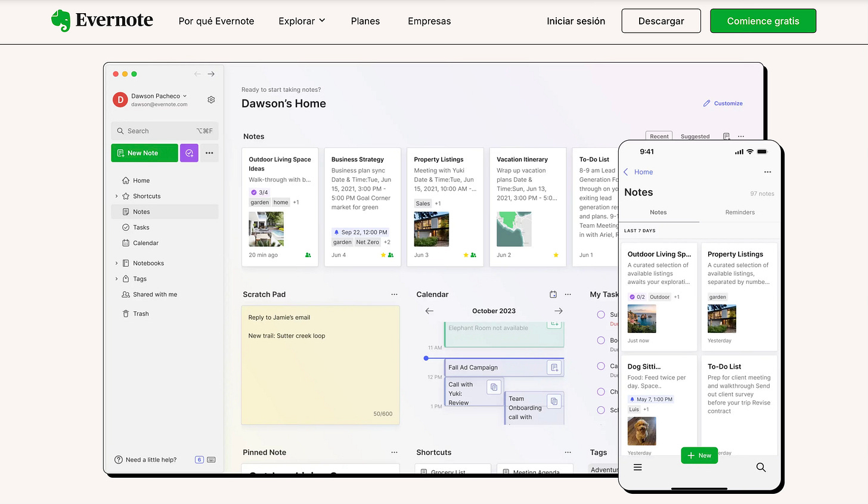Open the account settings gear icon
The image size is (868, 504).
(211, 100)
